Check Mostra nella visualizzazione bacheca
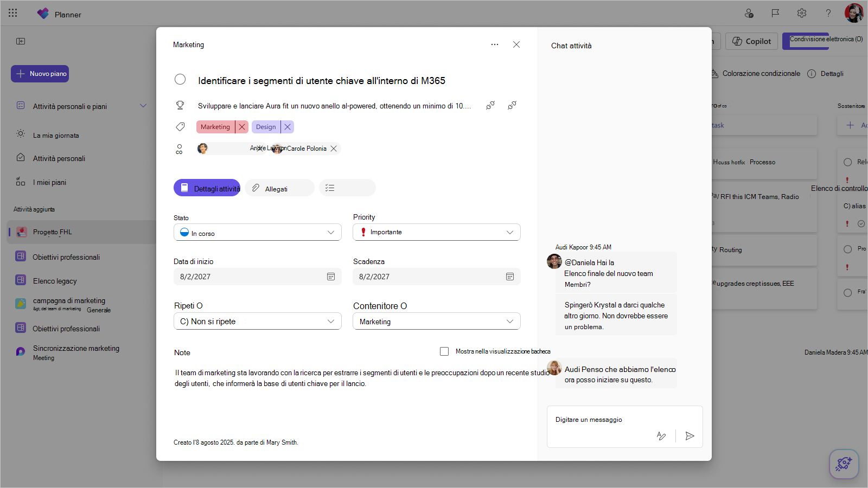The width and height of the screenshot is (868, 488). coord(444,351)
